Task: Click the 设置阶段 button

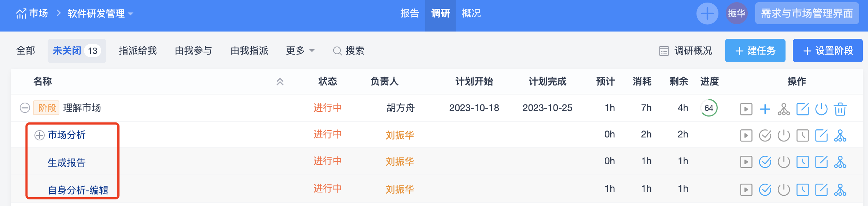Action: (x=828, y=51)
